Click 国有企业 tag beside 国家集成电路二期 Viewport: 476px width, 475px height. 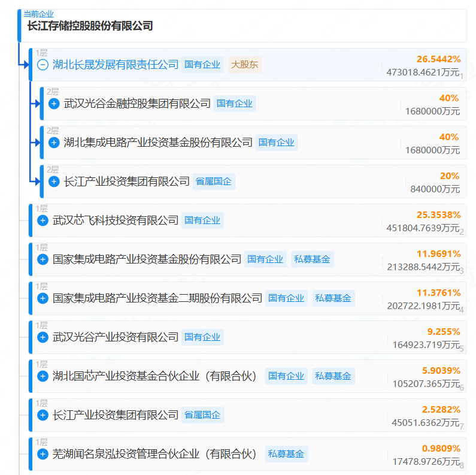pos(286,298)
